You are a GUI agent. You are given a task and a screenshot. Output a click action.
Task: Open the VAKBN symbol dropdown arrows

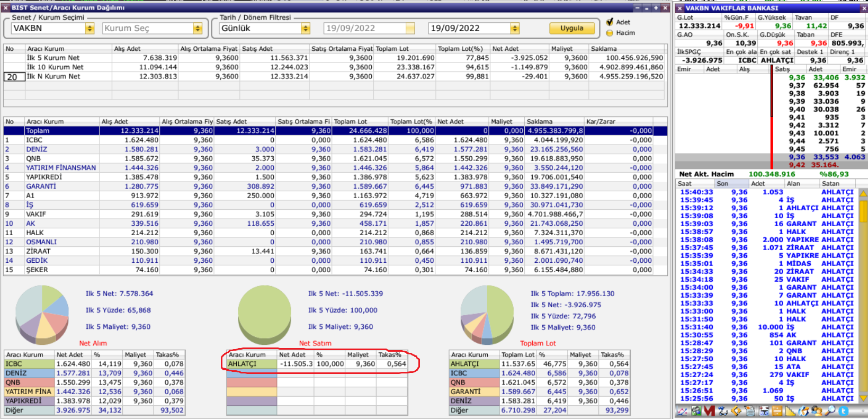(x=90, y=28)
